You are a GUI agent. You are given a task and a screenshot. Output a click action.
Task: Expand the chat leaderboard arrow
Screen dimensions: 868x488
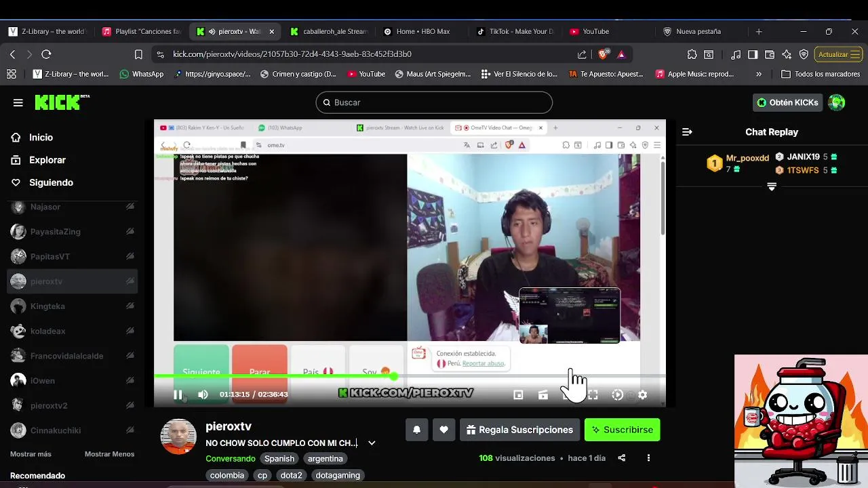point(772,186)
